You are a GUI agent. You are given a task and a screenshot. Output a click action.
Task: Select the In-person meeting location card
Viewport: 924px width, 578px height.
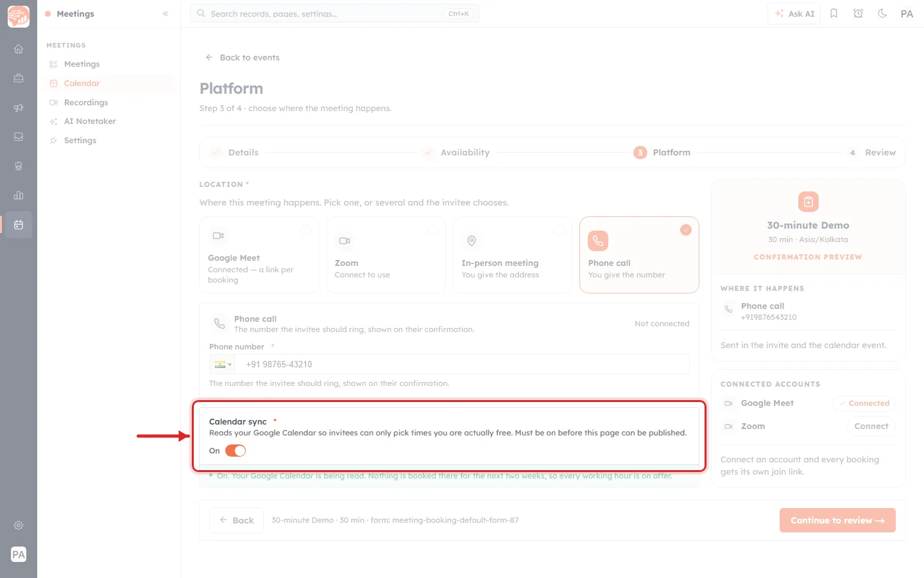(512, 255)
